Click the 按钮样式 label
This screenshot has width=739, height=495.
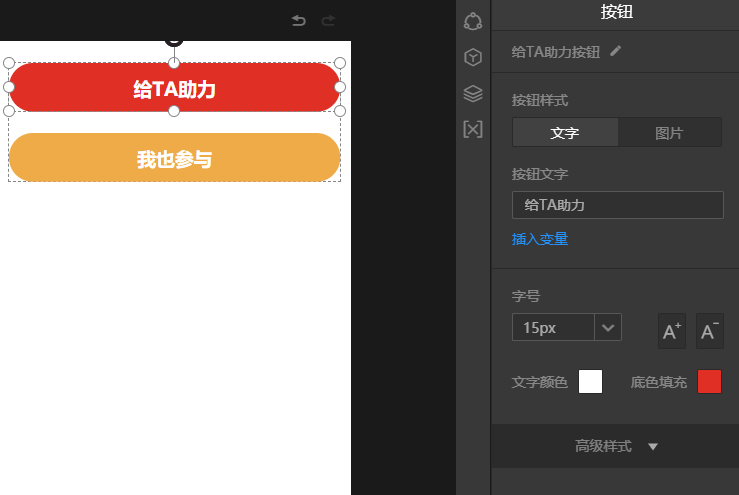540,100
